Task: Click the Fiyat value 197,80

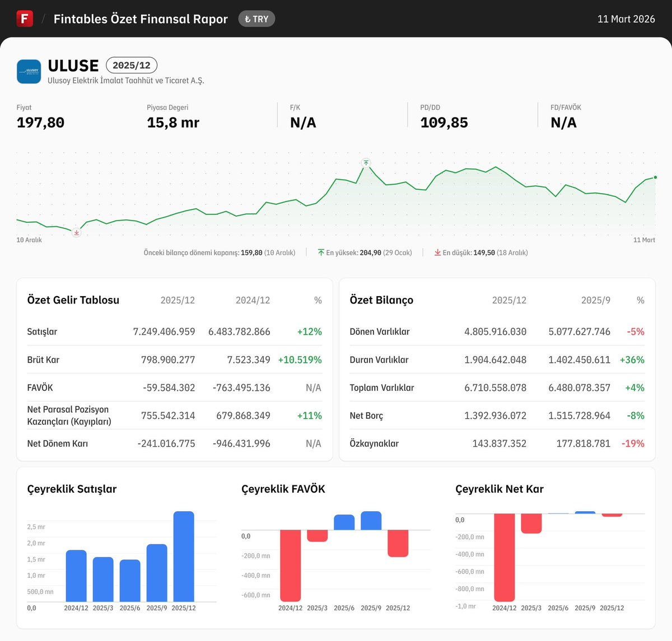Action: (40, 123)
